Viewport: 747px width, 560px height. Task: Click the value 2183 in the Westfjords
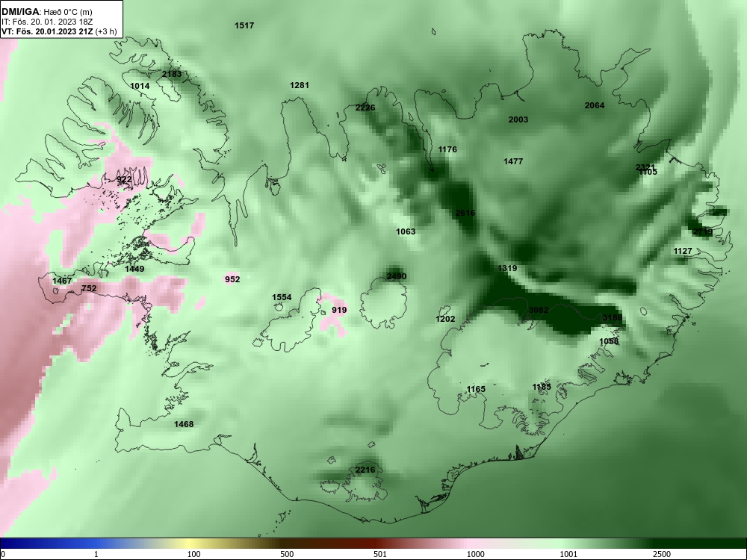[172, 74]
